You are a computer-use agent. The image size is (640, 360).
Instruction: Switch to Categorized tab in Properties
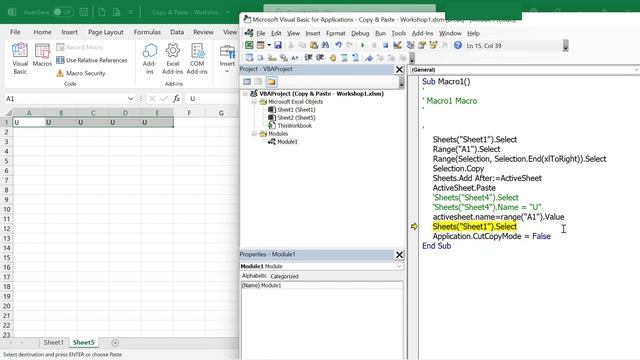pyautogui.click(x=284, y=276)
